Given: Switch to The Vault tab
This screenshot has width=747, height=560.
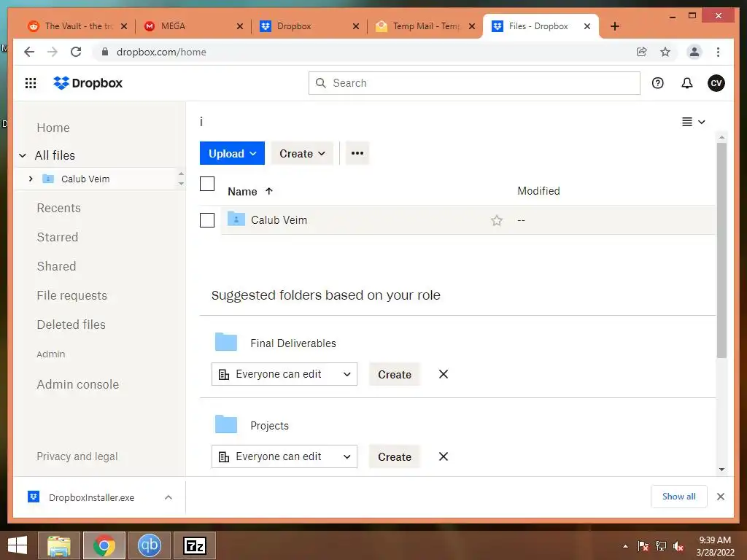Looking at the screenshot, I should [78, 26].
